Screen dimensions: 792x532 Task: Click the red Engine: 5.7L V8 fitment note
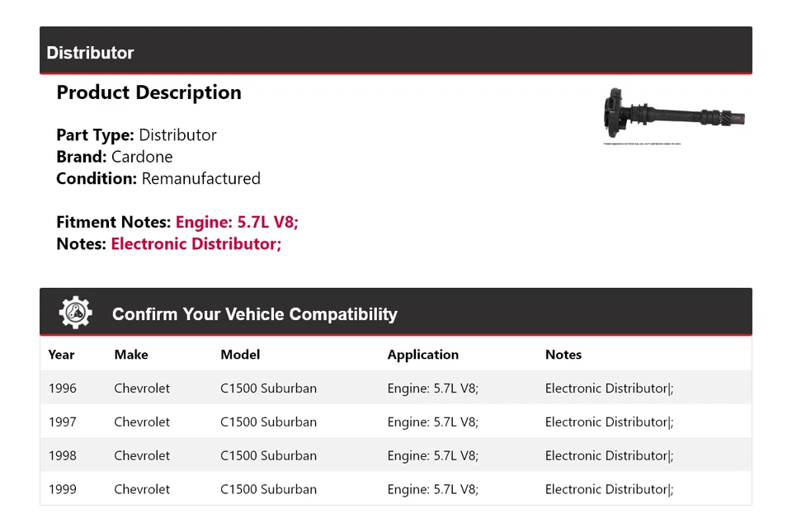pos(237,222)
